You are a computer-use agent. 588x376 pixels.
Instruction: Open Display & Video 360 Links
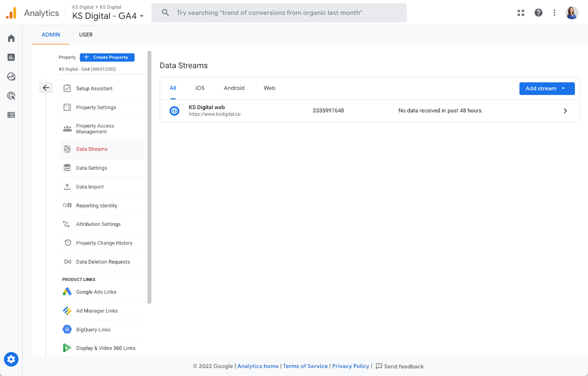[x=103, y=348]
